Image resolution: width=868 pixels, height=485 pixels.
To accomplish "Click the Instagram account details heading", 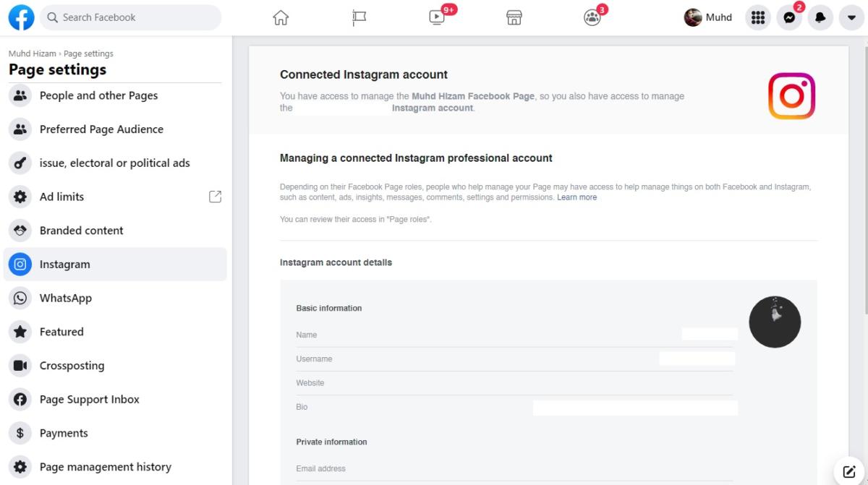I will tap(336, 262).
